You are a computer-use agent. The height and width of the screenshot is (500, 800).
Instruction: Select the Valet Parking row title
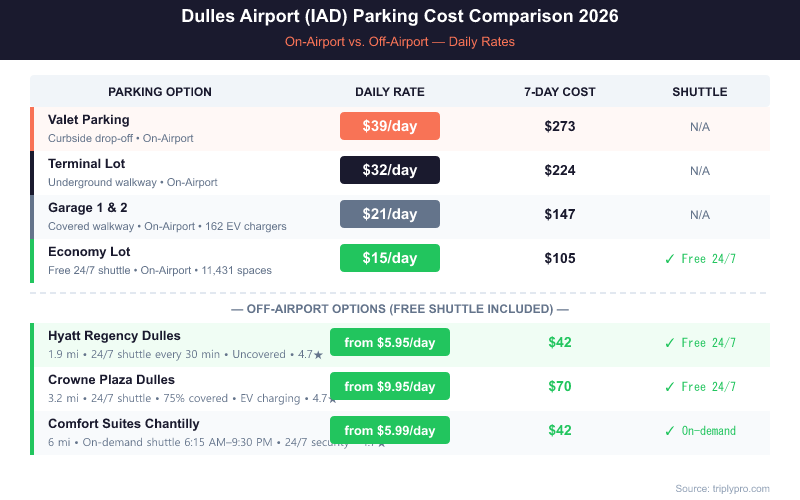click(89, 120)
